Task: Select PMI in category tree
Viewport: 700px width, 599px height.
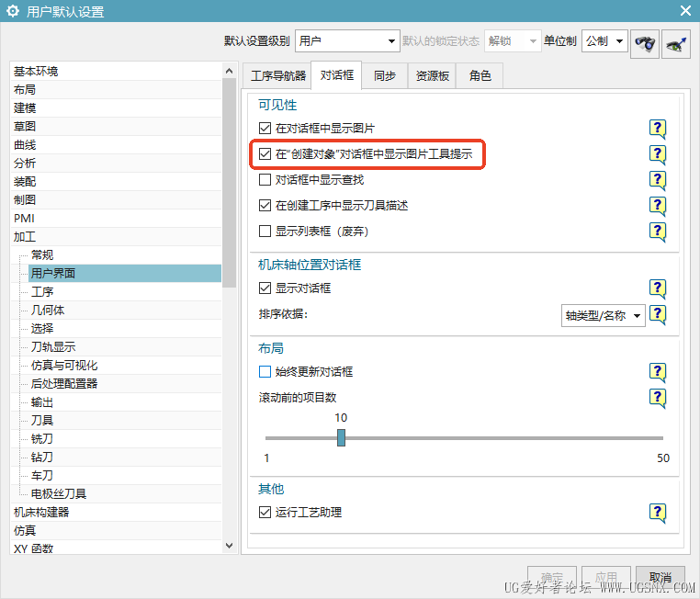Action: pyautogui.click(x=116, y=219)
